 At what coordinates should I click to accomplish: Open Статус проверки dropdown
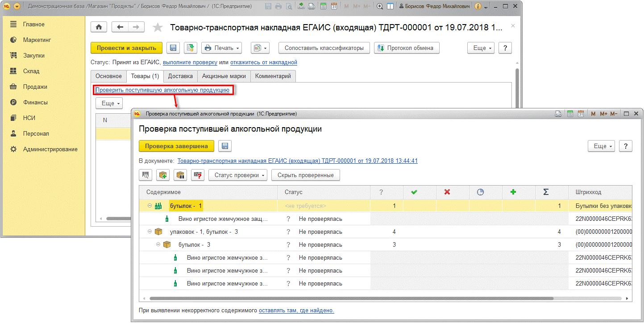(238, 175)
